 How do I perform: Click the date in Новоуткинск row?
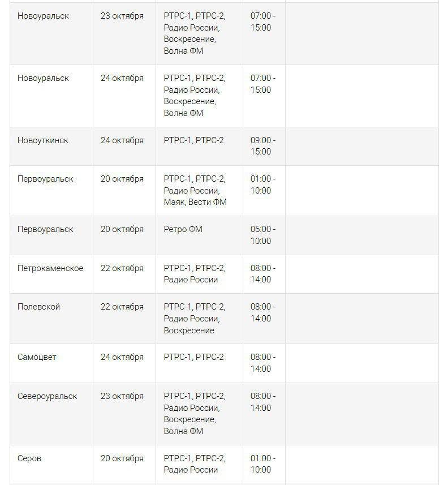122,140
